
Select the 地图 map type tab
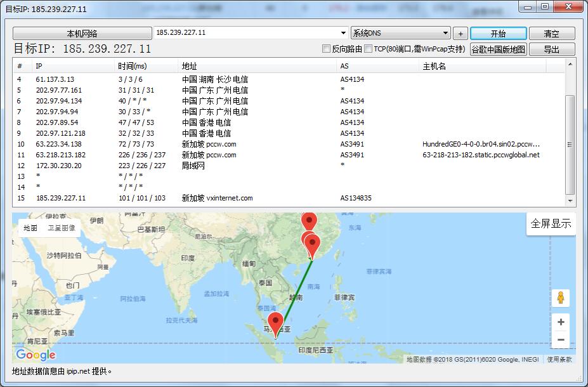30,228
